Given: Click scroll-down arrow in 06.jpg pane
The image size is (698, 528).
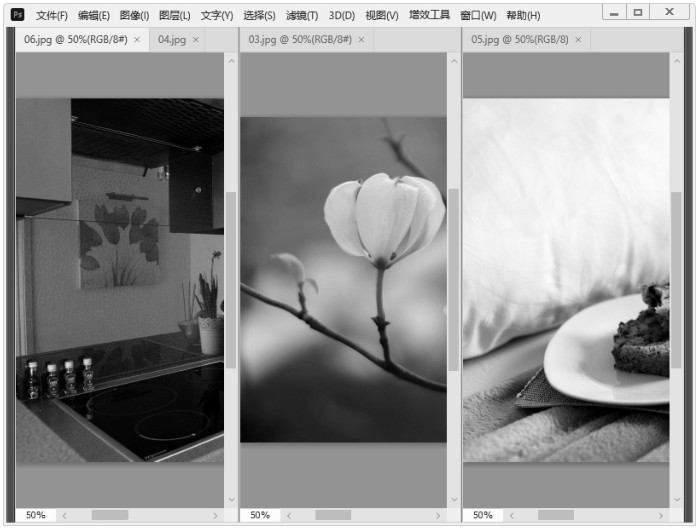Looking at the screenshot, I should [231, 499].
